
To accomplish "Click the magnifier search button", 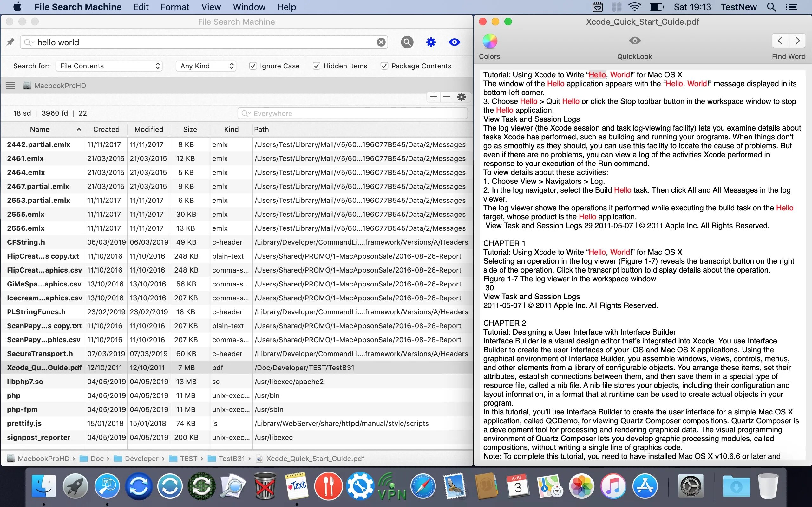I will [x=407, y=42].
